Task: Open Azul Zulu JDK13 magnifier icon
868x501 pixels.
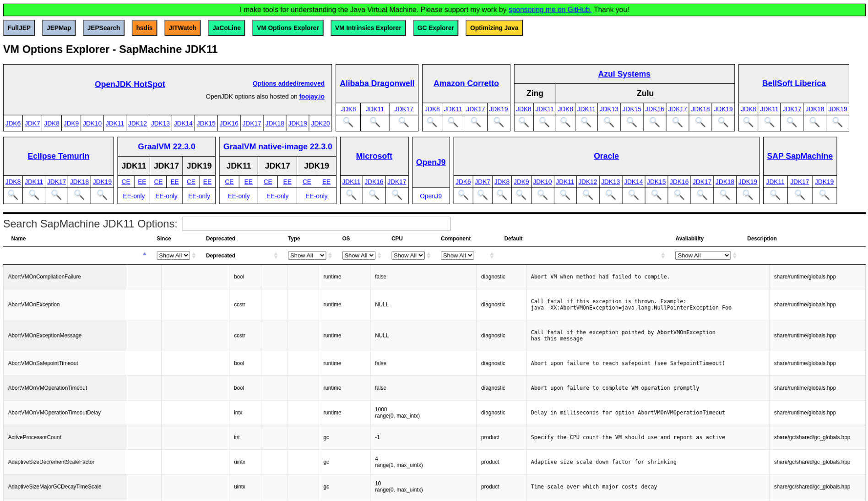Action: tap(608, 122)
